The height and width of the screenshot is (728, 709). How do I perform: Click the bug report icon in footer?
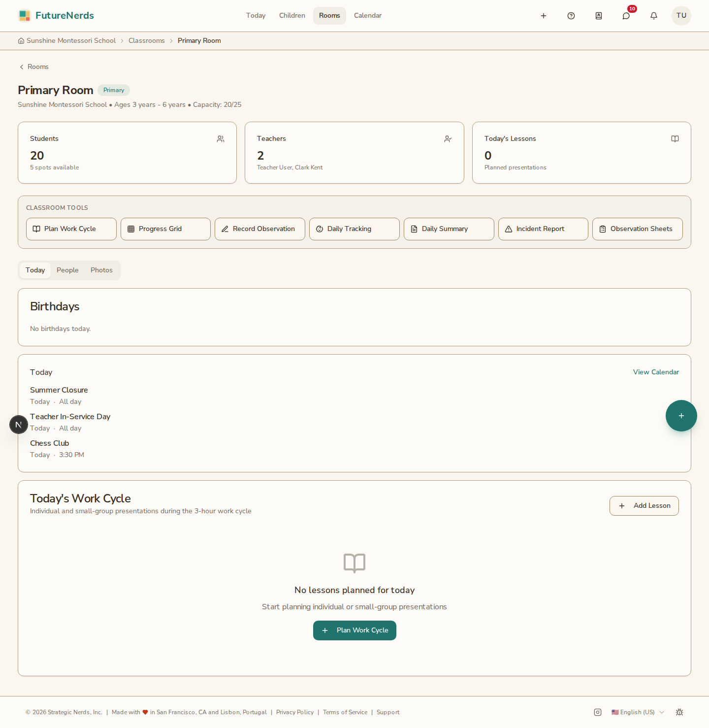[679, 712]
